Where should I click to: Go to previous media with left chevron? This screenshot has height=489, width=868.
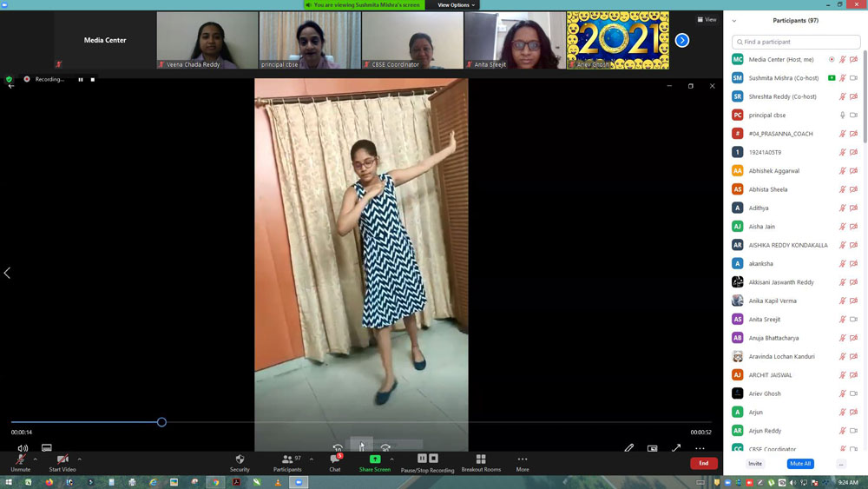pos(7,273)
